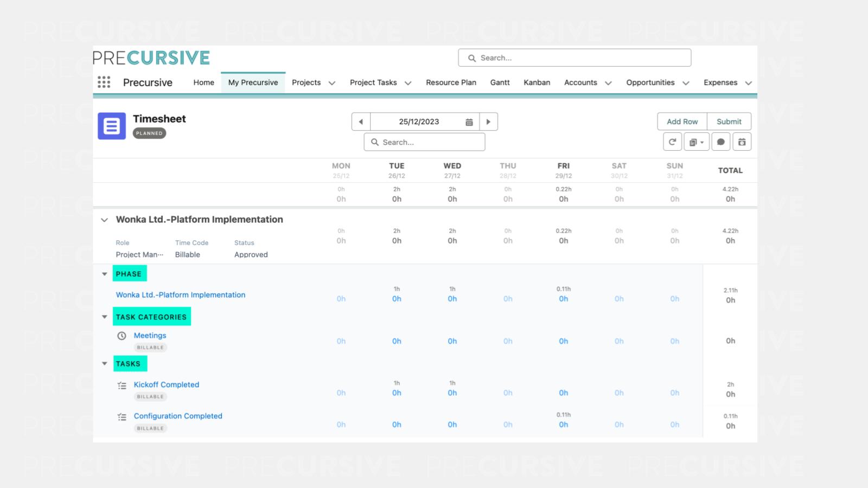Click the FRI 29/12 column header
868x488 pixels.
[564, 170]
